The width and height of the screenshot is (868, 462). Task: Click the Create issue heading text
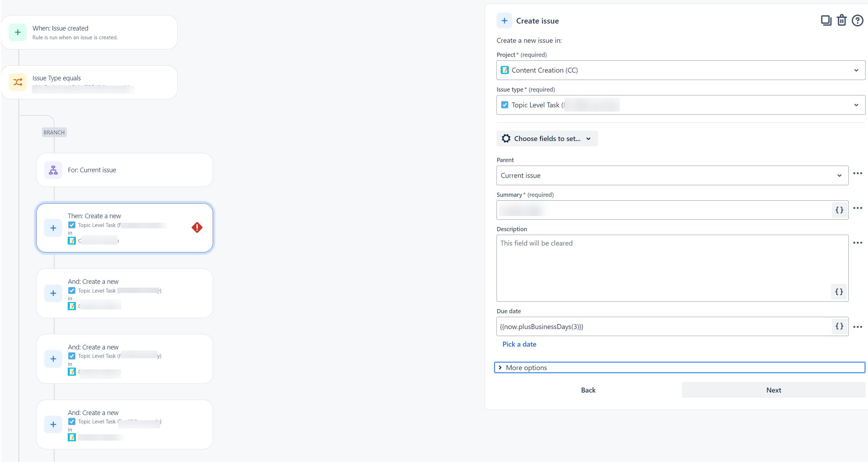click(537, 21)
